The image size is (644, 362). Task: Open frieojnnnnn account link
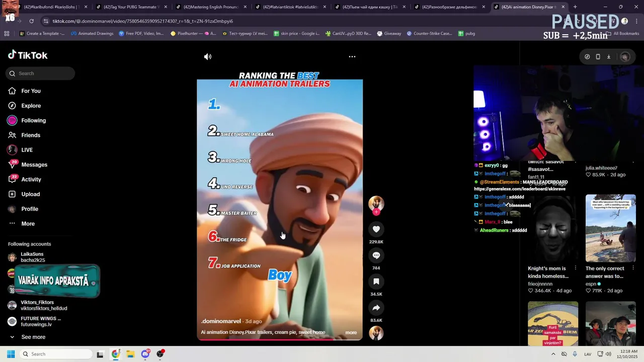(540, 284)
